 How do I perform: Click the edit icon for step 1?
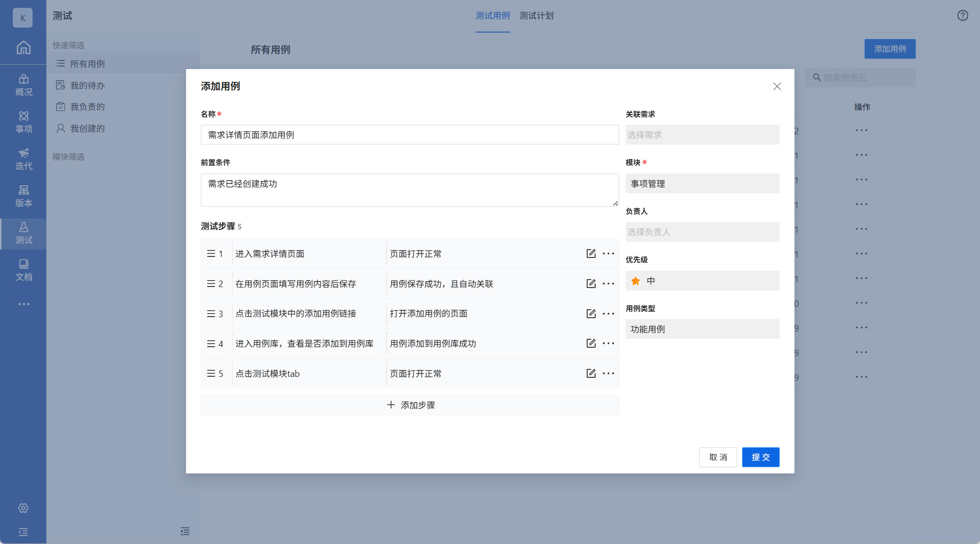pyautogui.click(x=591, y=254)
